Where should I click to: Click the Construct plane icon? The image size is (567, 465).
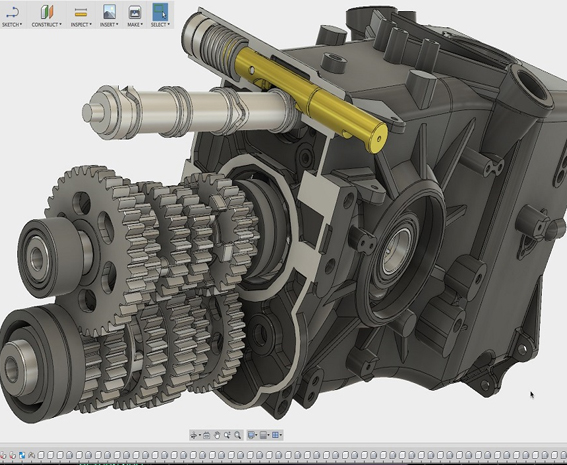(46, 12)
